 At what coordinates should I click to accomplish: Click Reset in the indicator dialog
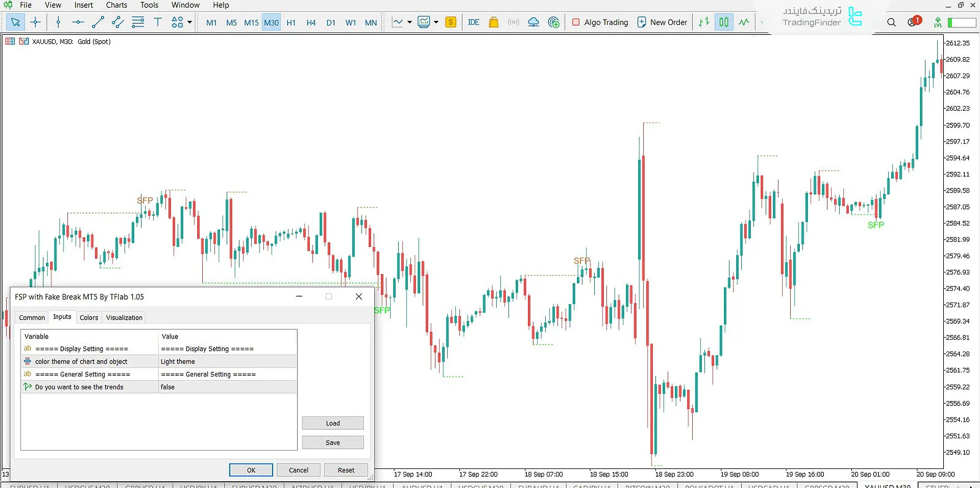[x=346, y=470]
